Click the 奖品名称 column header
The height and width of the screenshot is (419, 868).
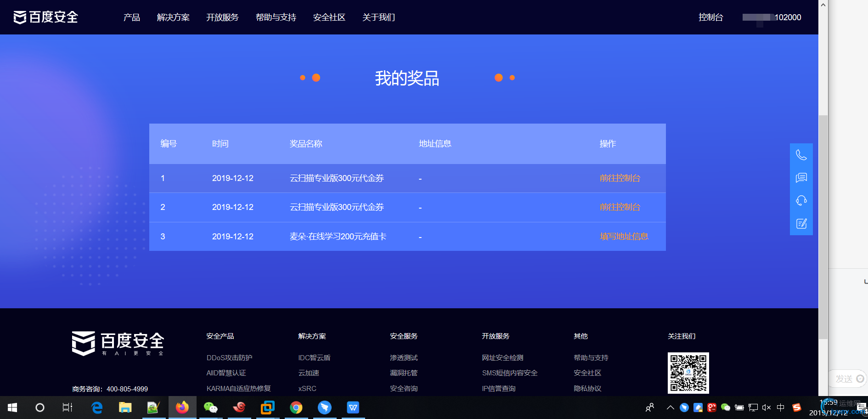[x=306, y=144]
